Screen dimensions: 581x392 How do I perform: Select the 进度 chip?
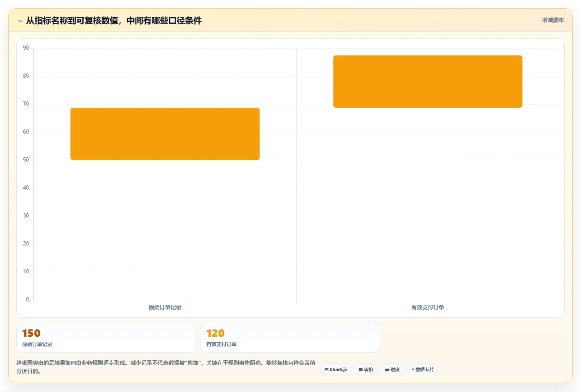pos(392,369)
